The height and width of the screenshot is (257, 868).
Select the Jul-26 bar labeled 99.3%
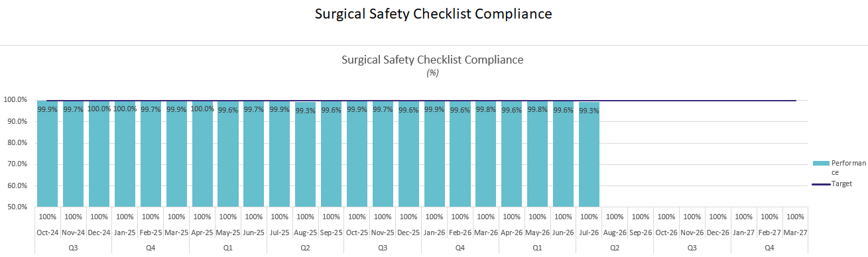click(x=589, y=154)
